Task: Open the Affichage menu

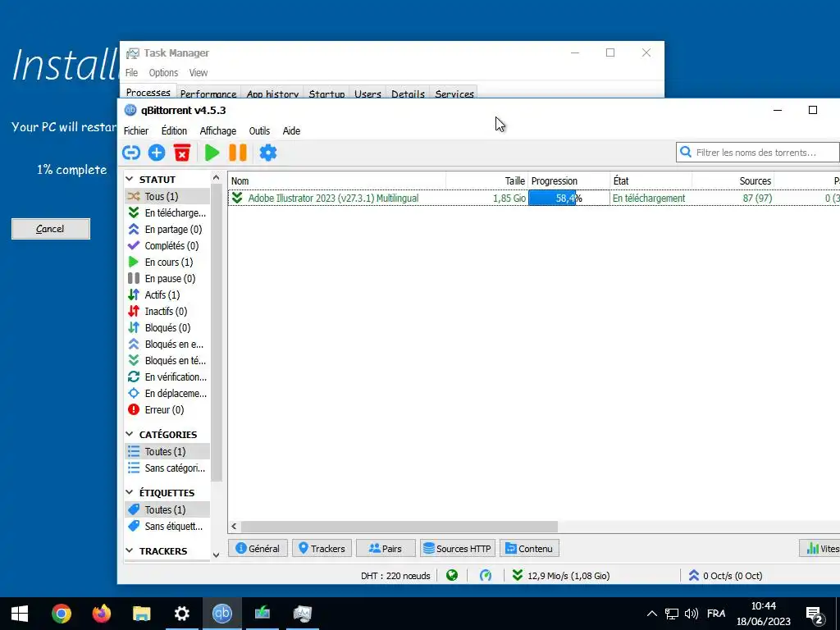Action: 218,130
